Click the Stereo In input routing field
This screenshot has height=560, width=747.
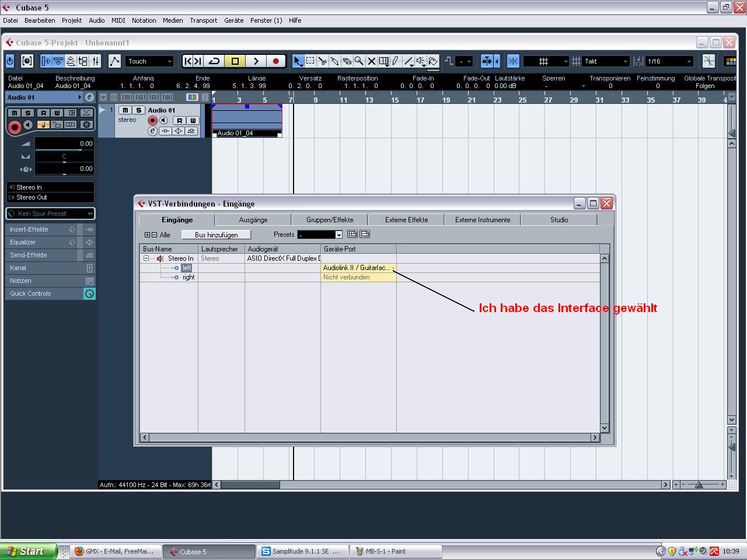(x=50, y=187)
